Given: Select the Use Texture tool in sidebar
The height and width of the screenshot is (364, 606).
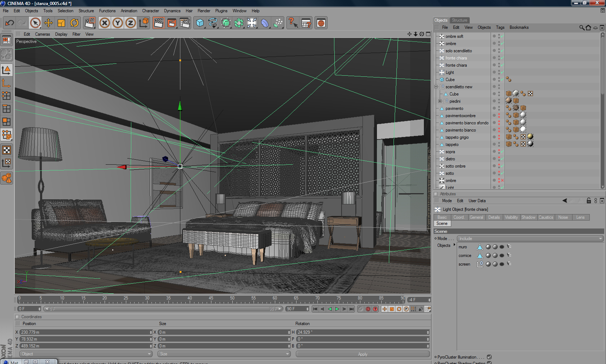Looking at the screenshot, I should pos(6,150).
